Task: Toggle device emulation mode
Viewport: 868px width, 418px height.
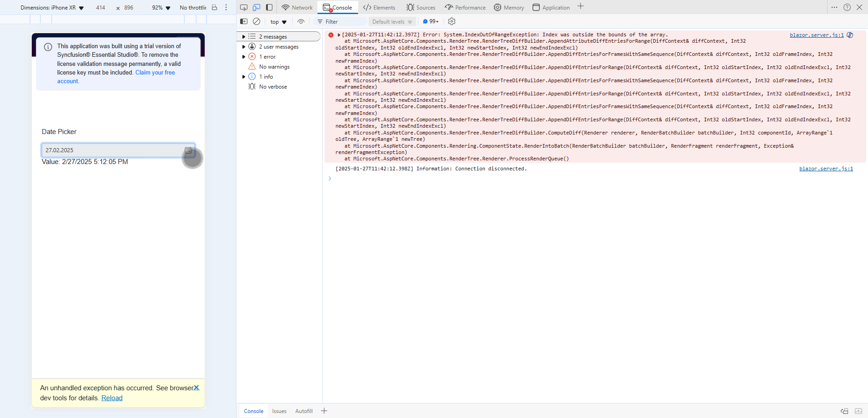Action: click(x=256, y=7)
